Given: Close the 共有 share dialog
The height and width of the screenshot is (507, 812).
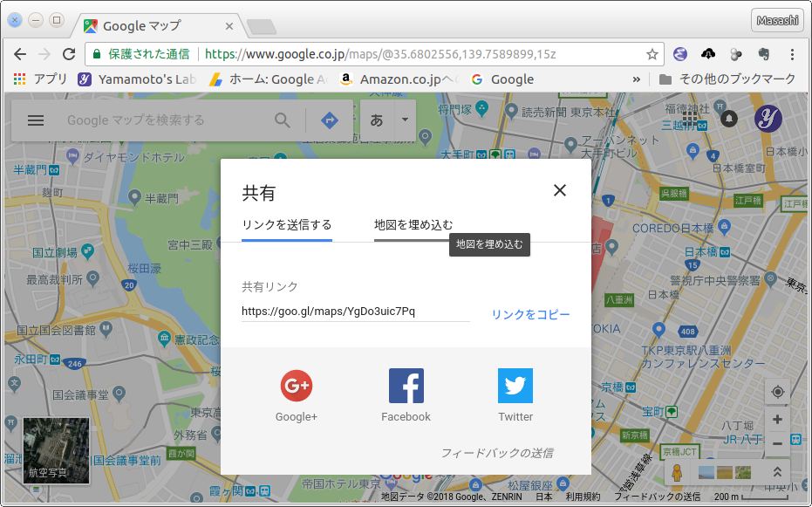Looking at the screenshot, I should 560,190.
